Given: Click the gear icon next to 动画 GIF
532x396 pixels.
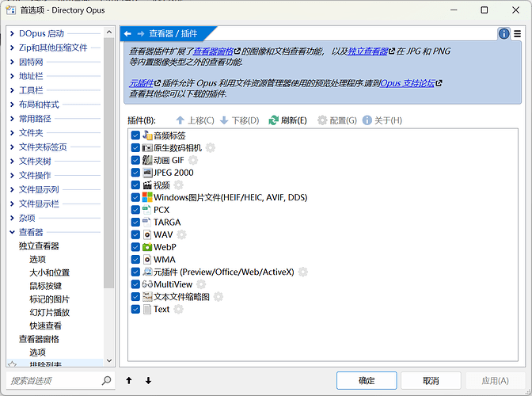Looking at the screenshot, I should pos(193,160).
